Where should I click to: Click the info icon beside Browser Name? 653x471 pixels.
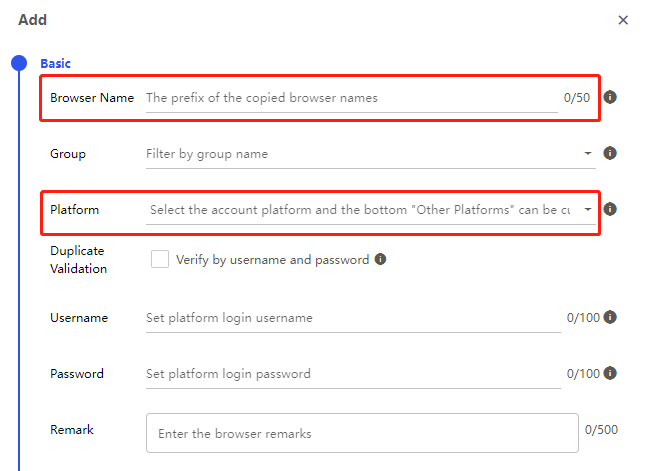[610, 98]
